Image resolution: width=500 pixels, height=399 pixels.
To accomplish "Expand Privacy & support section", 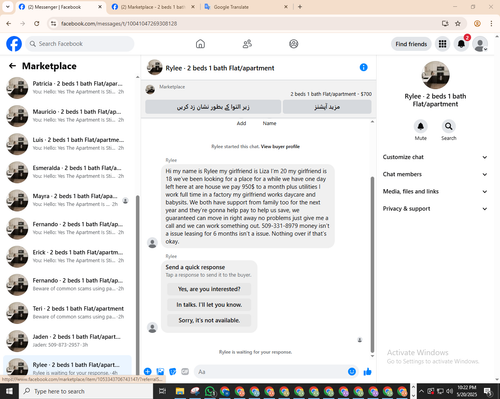I will click(x=435, y=209).
